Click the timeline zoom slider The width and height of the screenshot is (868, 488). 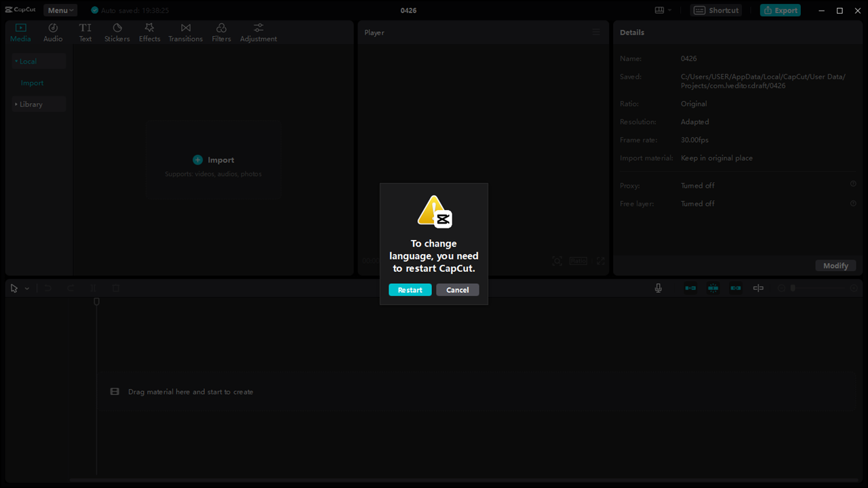(817, 288)
